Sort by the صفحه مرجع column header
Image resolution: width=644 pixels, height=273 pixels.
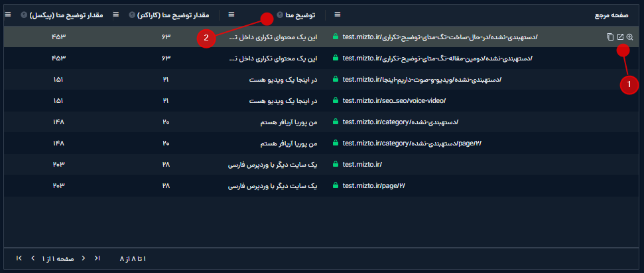[612, 15]
